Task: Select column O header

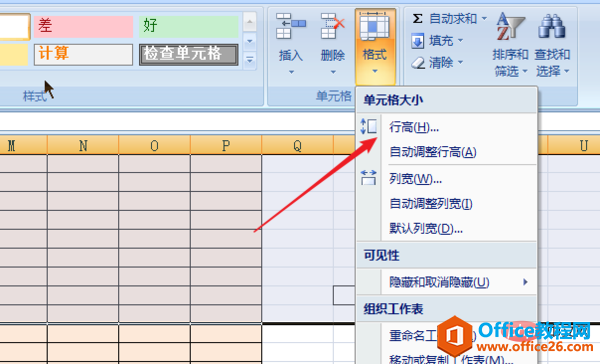Action: point(155,145)
